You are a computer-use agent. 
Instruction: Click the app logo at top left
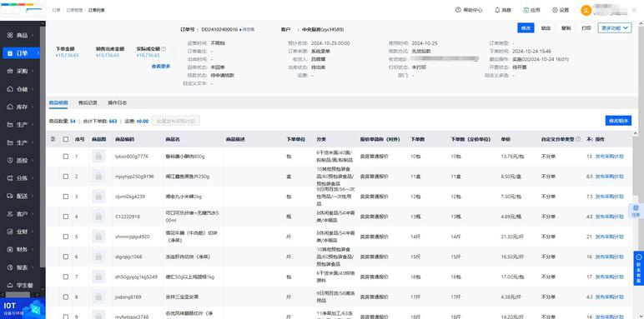click(22, 10)
